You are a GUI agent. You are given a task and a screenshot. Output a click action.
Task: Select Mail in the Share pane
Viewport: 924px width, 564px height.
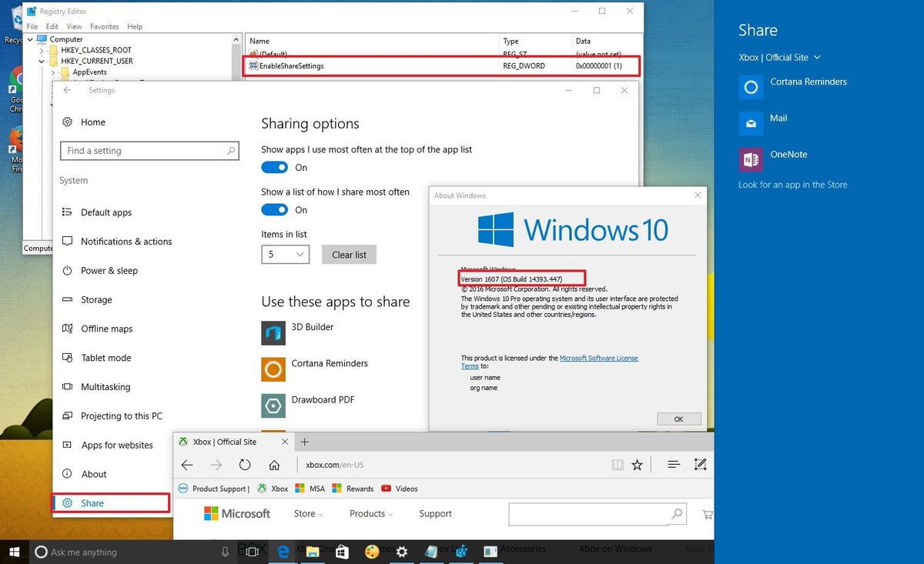pos(778,118)
